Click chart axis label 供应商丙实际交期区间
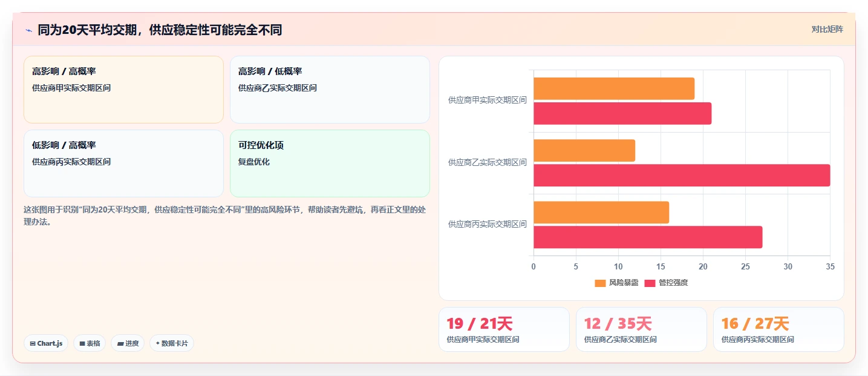The image size is (868, 376). [x=488, y=224]
